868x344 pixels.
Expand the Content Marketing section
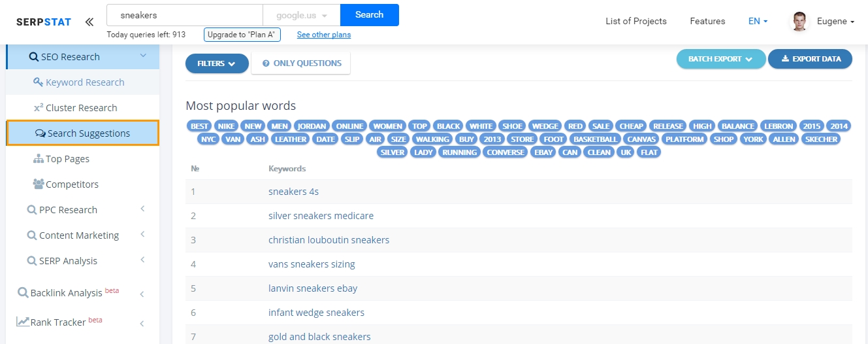(83, 235)
